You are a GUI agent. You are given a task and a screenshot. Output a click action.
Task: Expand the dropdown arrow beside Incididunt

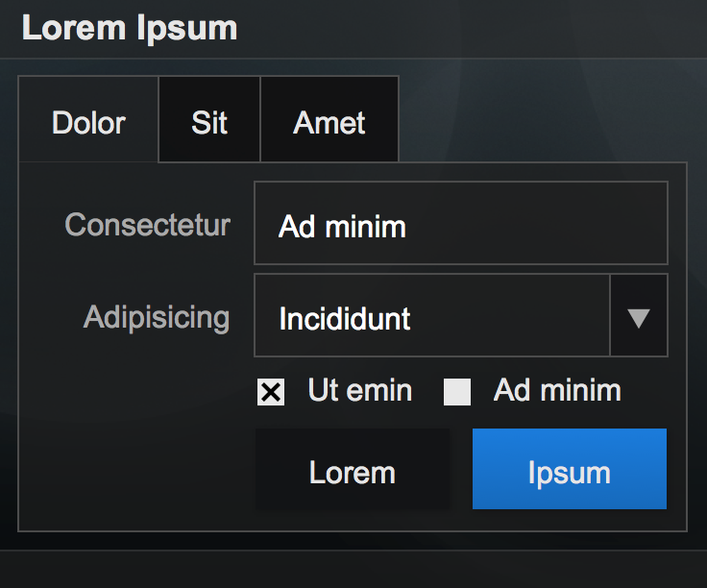639,316
